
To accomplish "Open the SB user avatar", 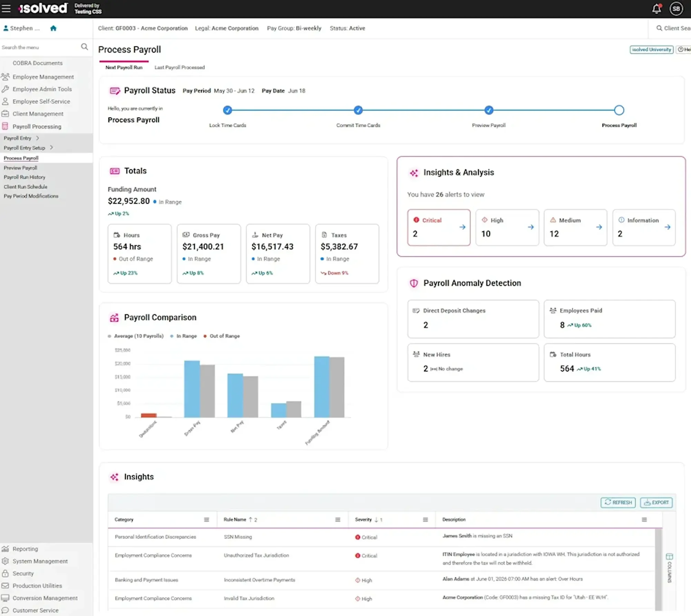I will (x=676, y=9).
